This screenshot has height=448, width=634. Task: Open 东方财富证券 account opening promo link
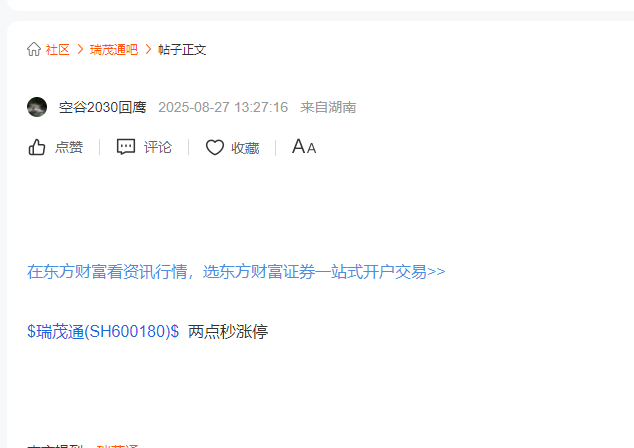coord(236,272)
